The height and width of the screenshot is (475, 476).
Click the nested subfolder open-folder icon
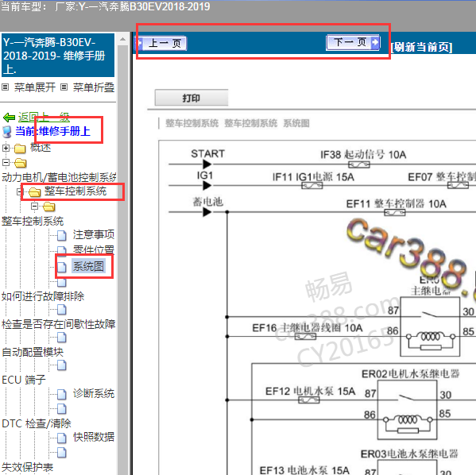(49, 207)
